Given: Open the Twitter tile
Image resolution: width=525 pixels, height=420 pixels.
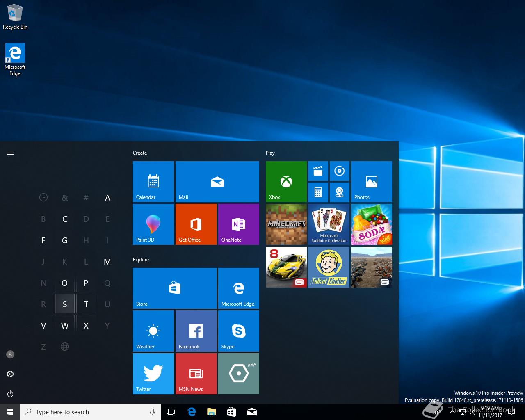Looking at the screenshot, I should coord(153,374).
